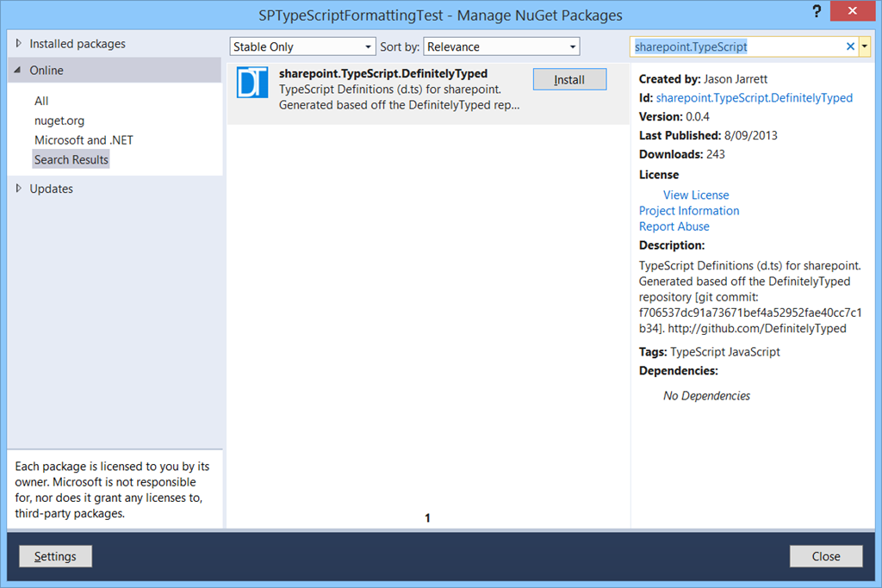Viewport: 882px width, 588px height.
Task: Open the help question mark icon
Action: [x=817, y=11]
